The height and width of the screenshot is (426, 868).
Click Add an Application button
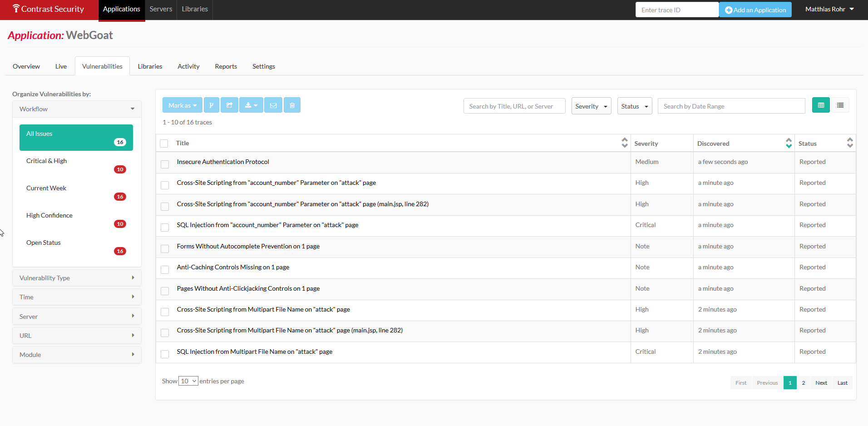[755, 10]
